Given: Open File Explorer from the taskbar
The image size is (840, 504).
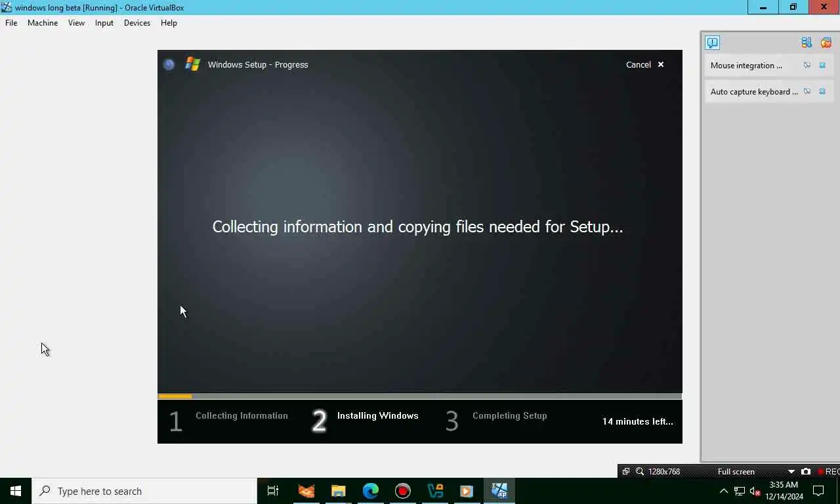Looking at the screenshot, I should point(339,491).
